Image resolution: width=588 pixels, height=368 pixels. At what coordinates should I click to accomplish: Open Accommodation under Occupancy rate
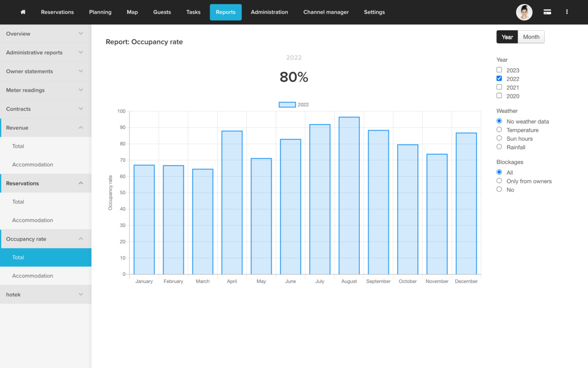click(33, 276)
